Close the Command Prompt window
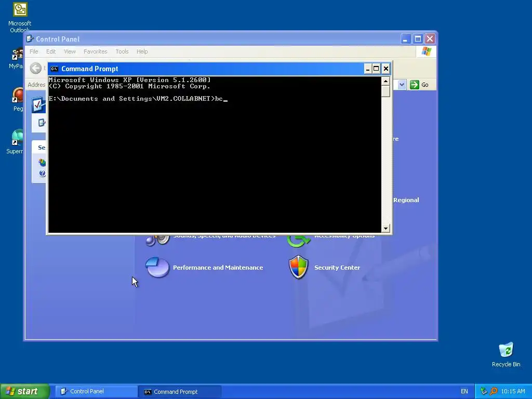532x399 pixels. [386, 69]
